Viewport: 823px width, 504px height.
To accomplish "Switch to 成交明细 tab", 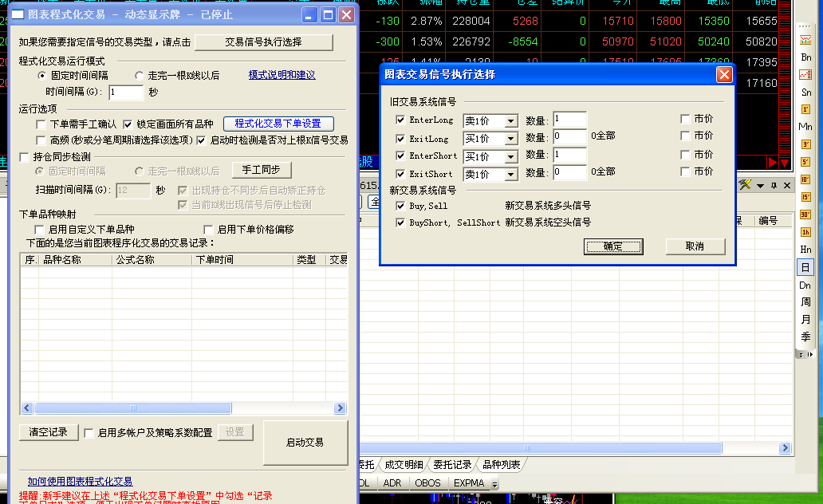I will coord(404,465).
